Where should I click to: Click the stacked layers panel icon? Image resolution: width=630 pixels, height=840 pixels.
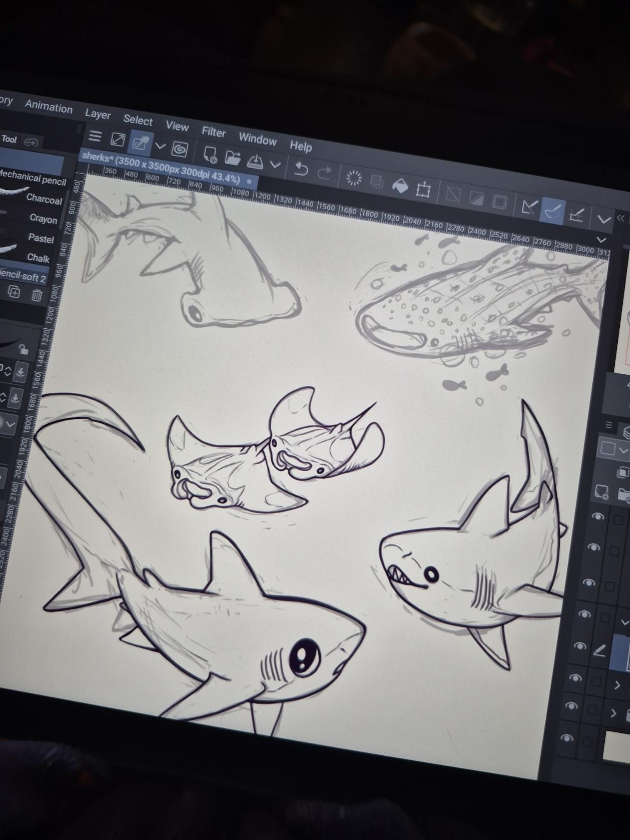[x=626, y=432]
